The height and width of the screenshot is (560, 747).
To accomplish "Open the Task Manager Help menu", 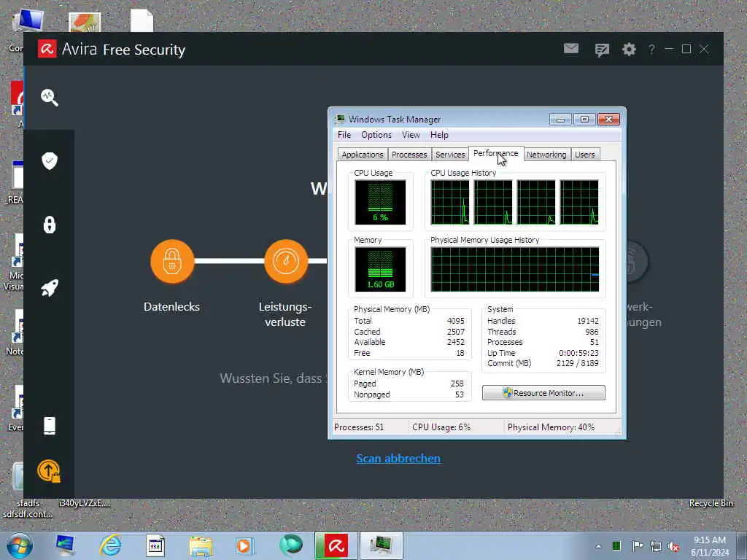I will pos(439,135).
